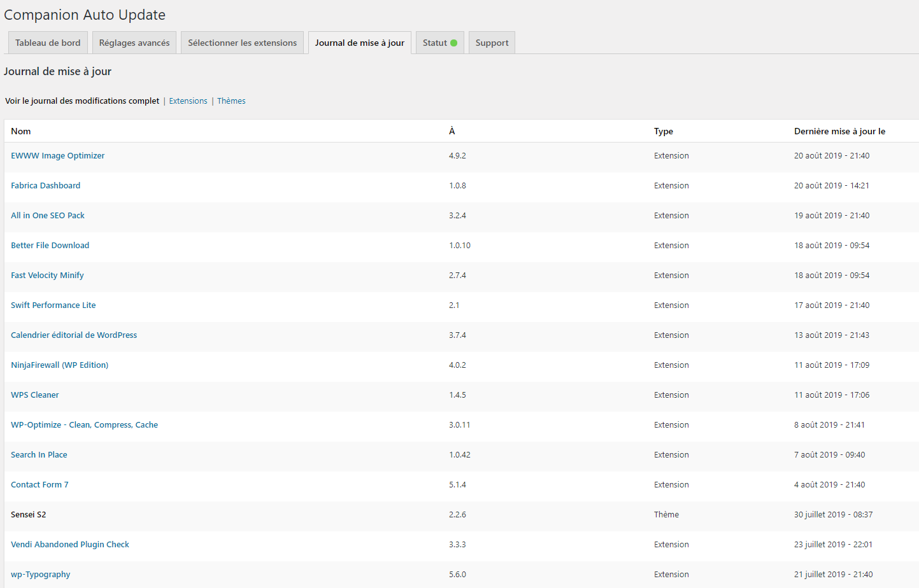The image size is (919, 588).
Task: Select Journal de mise à jour tab
Action: [360, 43]
